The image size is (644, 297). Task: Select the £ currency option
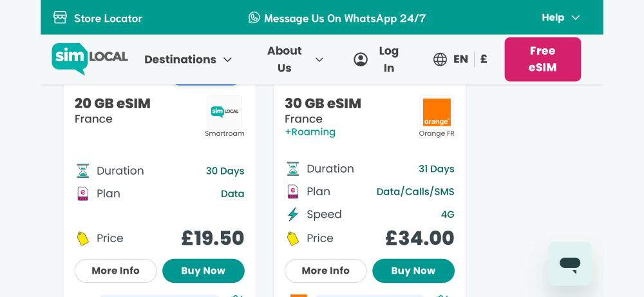coord(484,59)
